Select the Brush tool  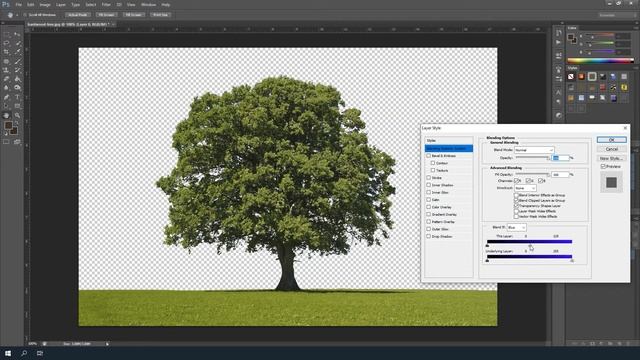(17, 61)
